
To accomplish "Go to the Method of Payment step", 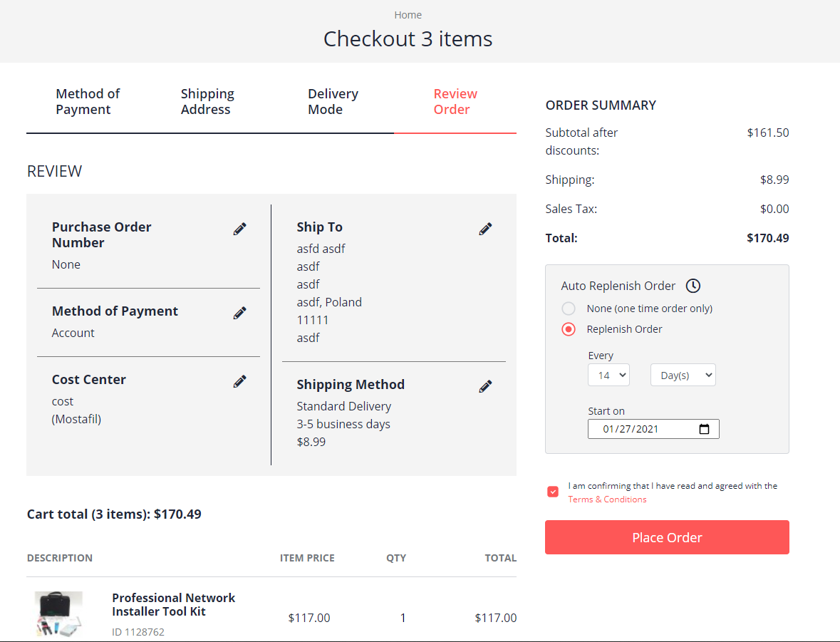I will (x=88, y=101).
